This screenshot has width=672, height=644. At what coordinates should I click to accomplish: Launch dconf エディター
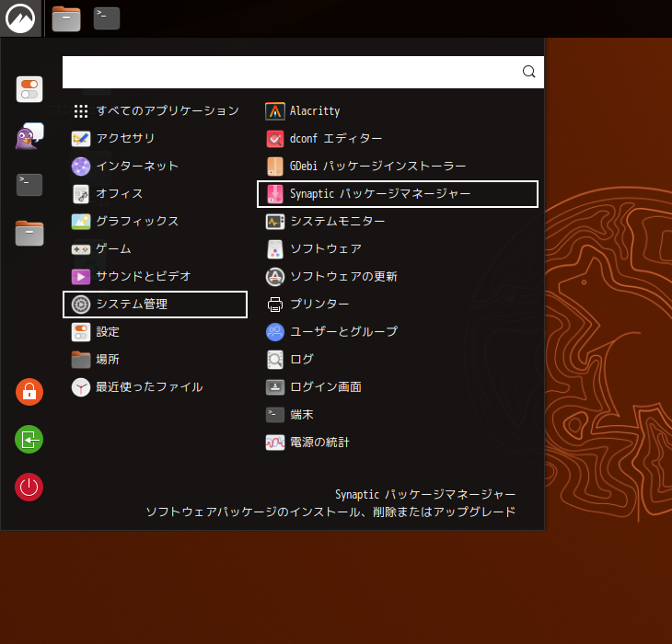[398, 139]
